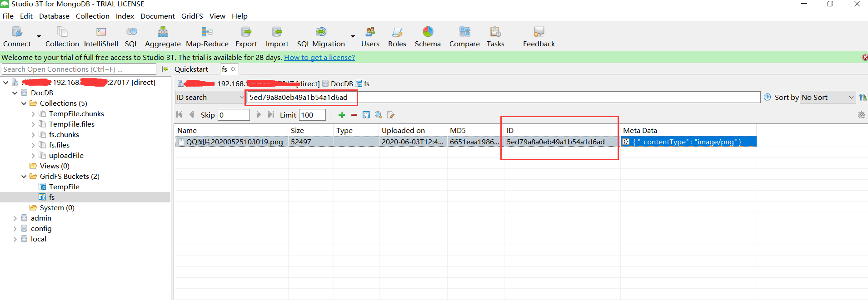
Task: Open the SQL query tool
Action: 131,36
